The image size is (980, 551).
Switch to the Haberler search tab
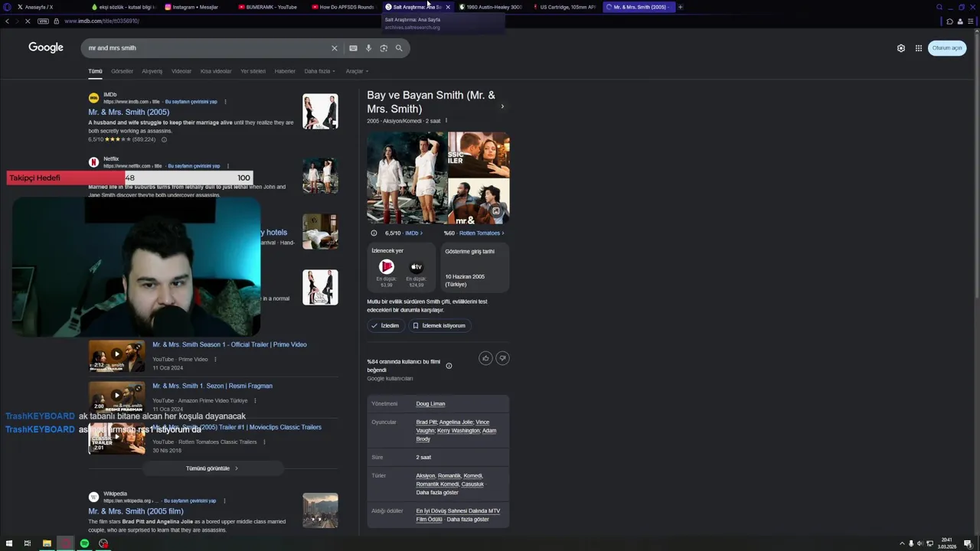(285, 71)
